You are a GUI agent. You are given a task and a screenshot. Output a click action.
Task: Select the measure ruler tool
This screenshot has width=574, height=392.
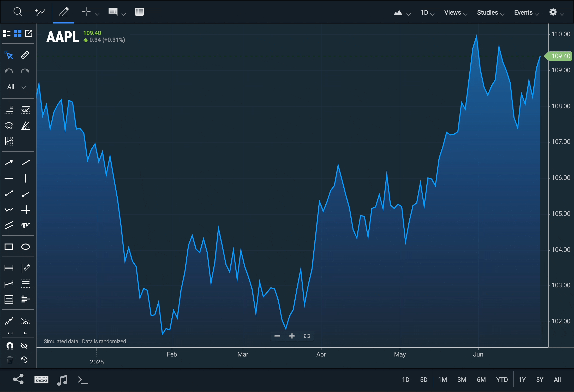(25, 55)
